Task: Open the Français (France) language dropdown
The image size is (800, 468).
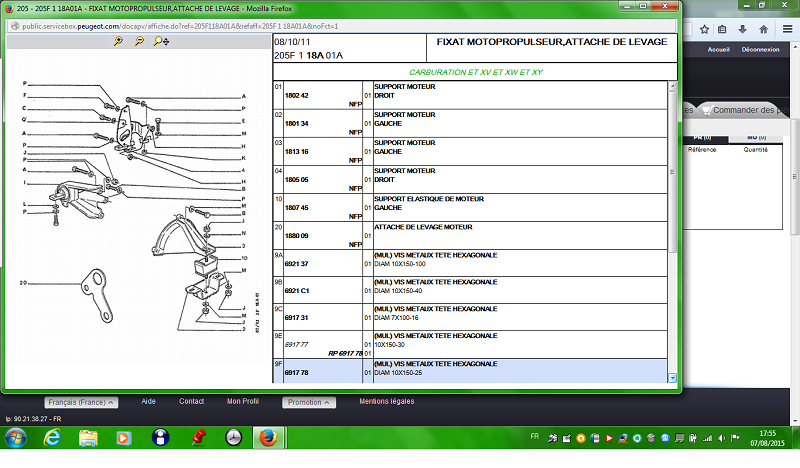Action: pos(81,402)
